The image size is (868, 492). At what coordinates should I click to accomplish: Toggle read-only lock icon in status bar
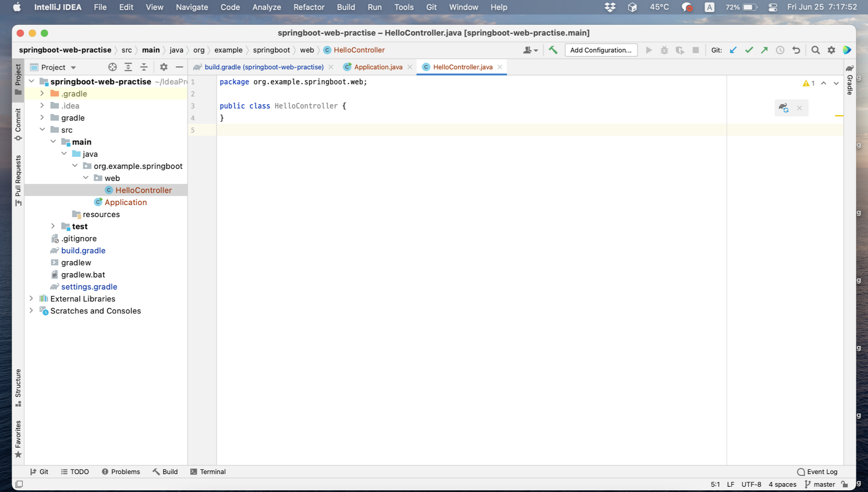click(845, 484)
